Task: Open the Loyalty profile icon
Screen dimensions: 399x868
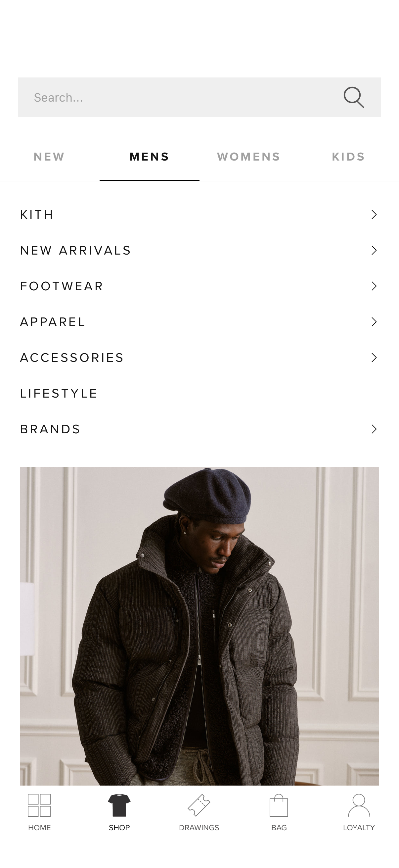Action: pyautogui.click(x=359, y=805)
